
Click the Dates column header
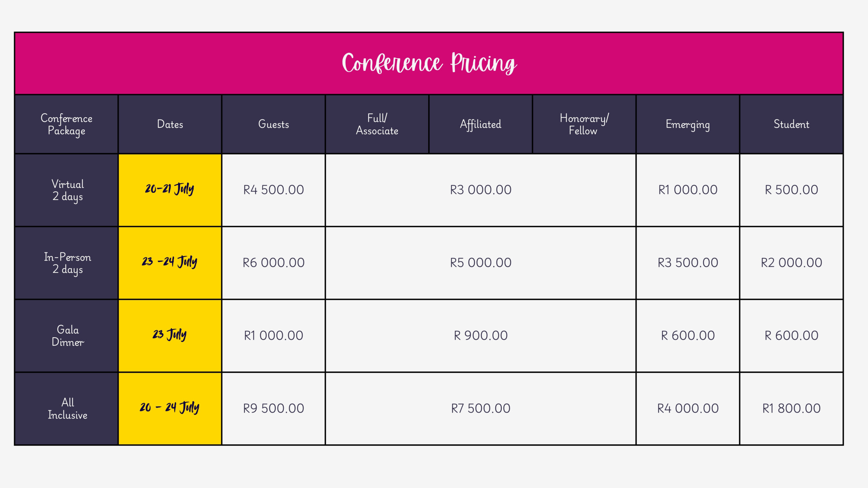pyautogui.click(x=170, y=124)
